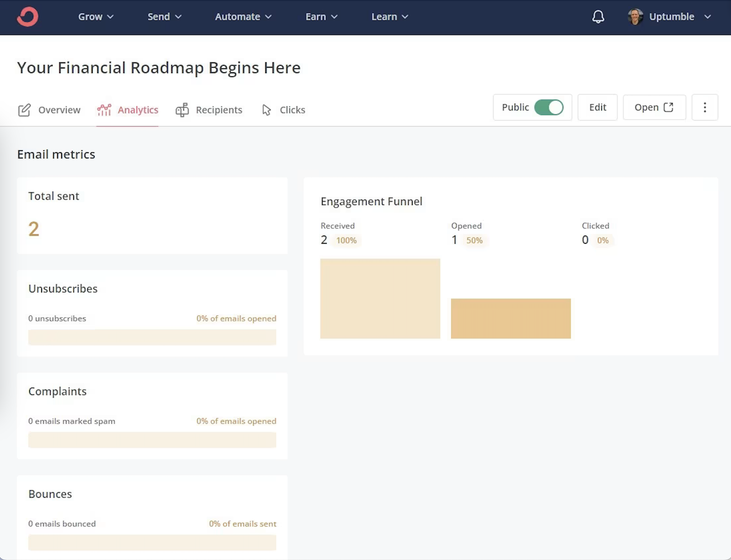
Task: Expand the Automate dropdown menu
Action: (x=243, y=17)
